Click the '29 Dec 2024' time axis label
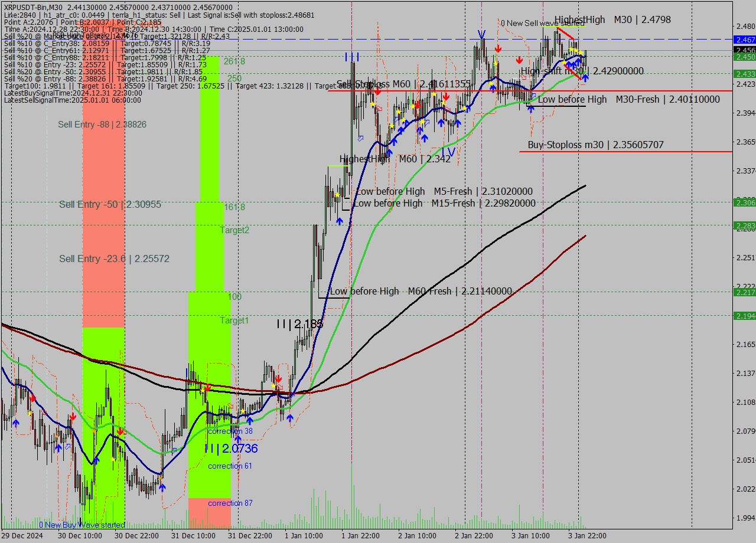The image size is (756, 543). pyautogui.click(x=22, y=536)
